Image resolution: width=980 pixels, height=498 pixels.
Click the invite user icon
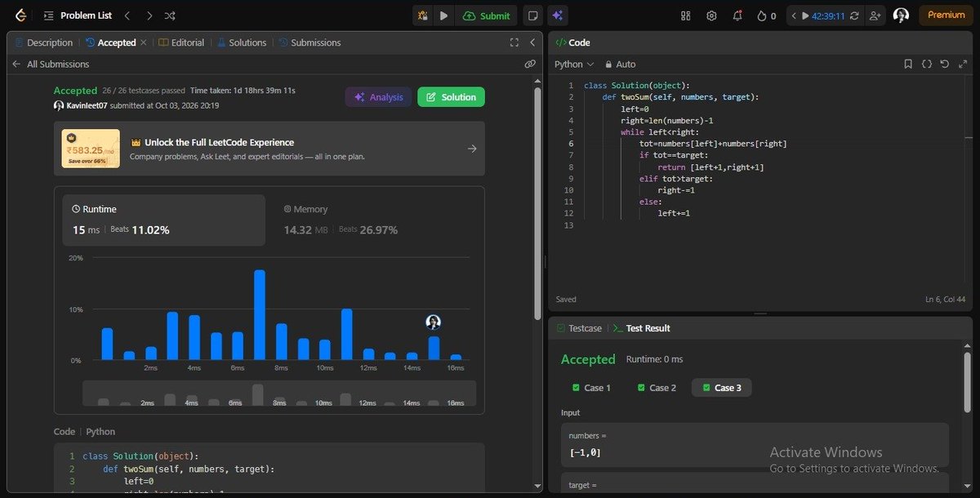(875, 15)
